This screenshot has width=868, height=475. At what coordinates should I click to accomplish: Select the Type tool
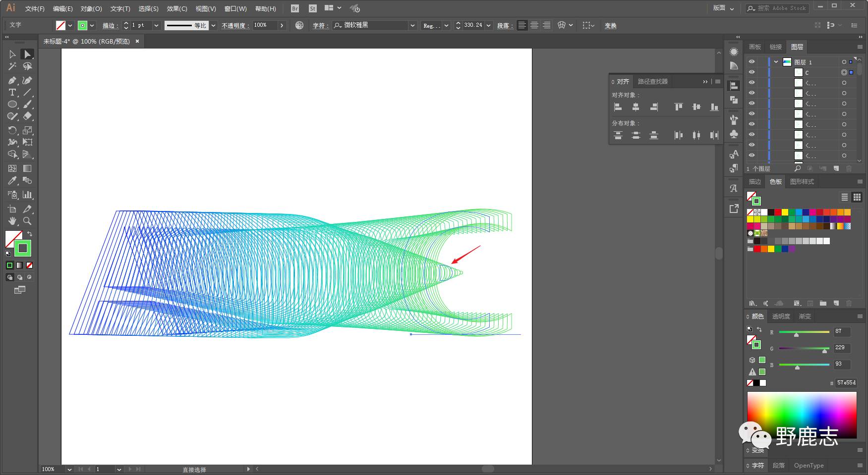12,93
